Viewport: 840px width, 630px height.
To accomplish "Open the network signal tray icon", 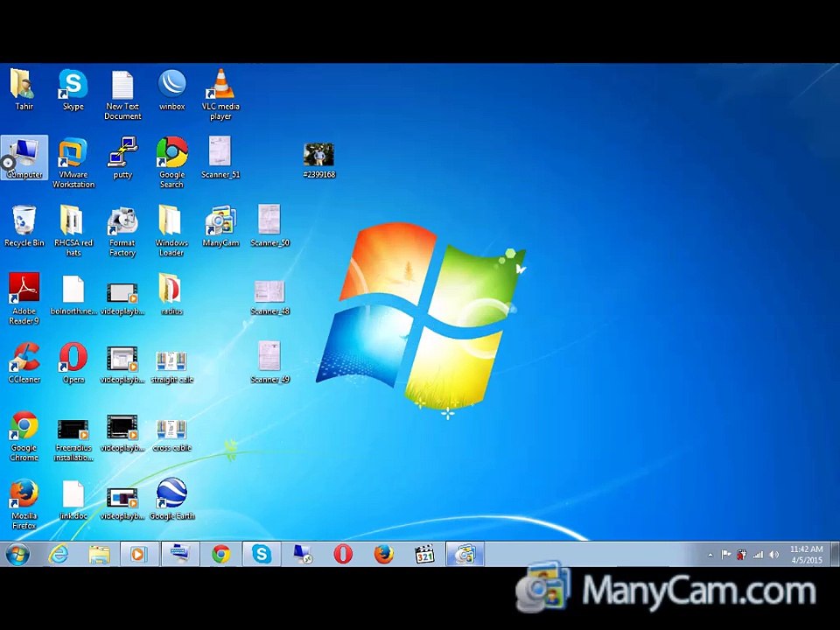I will (x=758, y=555).
